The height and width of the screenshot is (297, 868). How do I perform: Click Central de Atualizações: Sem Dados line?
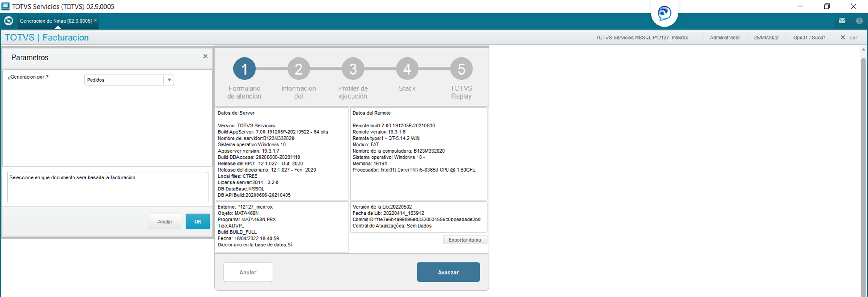point(392,226)
